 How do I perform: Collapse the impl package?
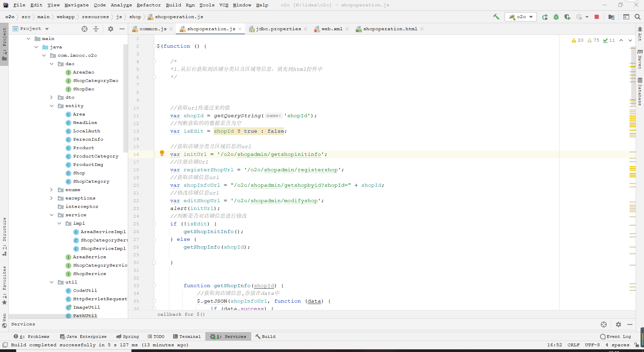[x=59, y=223]
